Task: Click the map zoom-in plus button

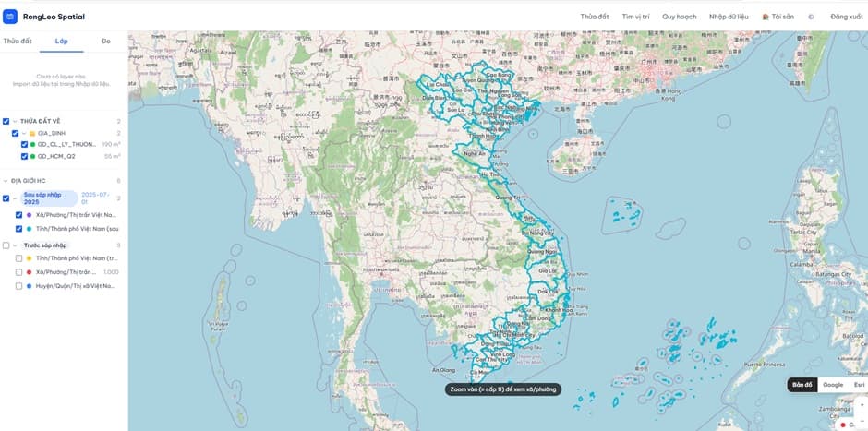Action: [x=862, y=404]
